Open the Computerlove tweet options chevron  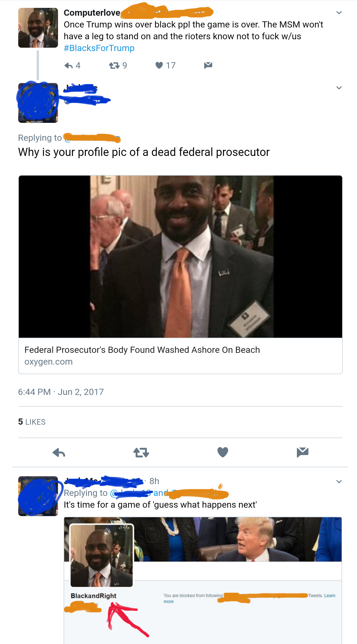[x=339, y=13]
